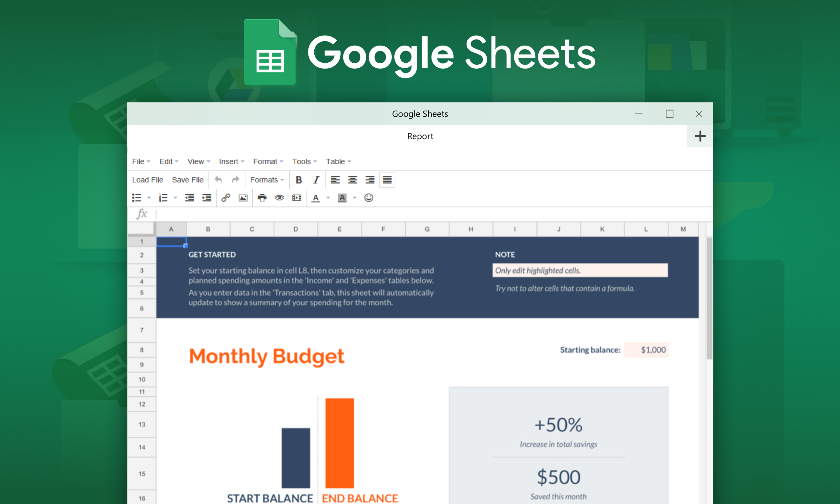
Task: Add a new tab with plus icon
Action: (700, 136)
